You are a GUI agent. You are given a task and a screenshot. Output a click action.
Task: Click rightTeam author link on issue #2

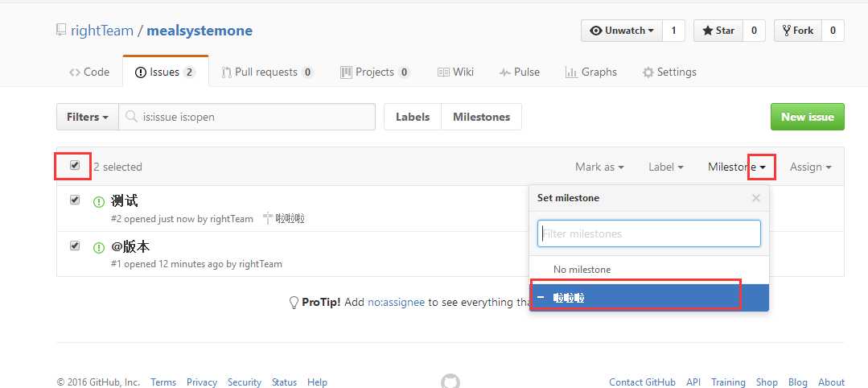pos(231,219)
